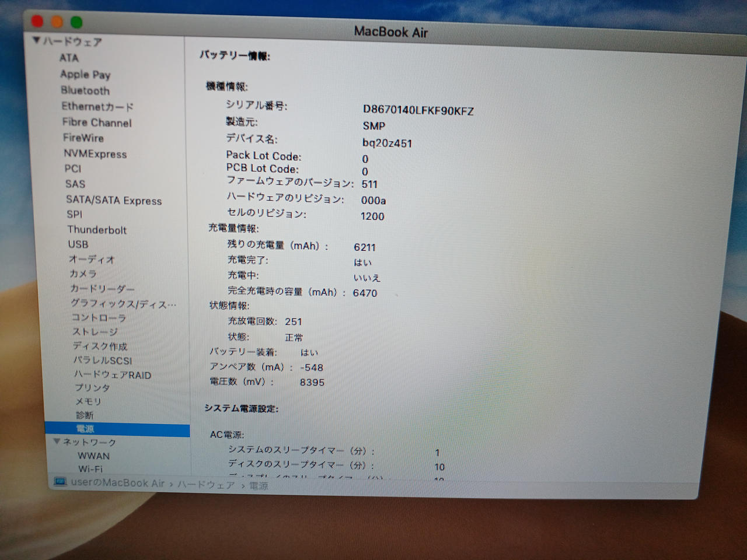Collapse the ネットワーク section triangle
The height and width of the screenshot is (560, 747).
point(57,442)
